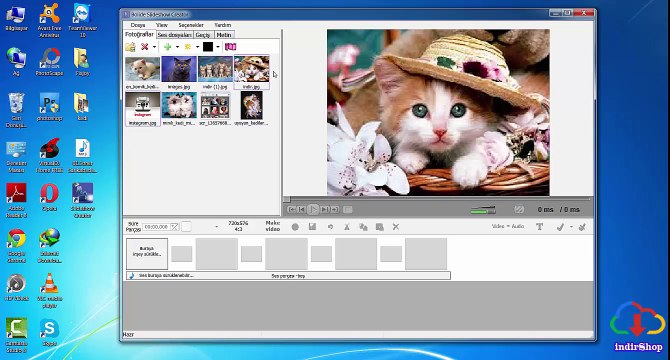Switch to the Ses dosyaları tab

(x=174, y=35)
